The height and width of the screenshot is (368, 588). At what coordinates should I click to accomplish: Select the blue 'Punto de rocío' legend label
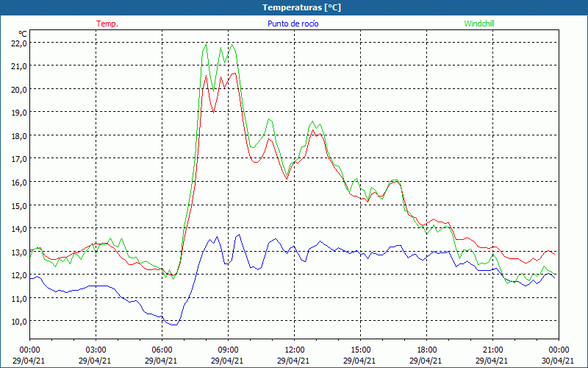[x=293, y=24]
